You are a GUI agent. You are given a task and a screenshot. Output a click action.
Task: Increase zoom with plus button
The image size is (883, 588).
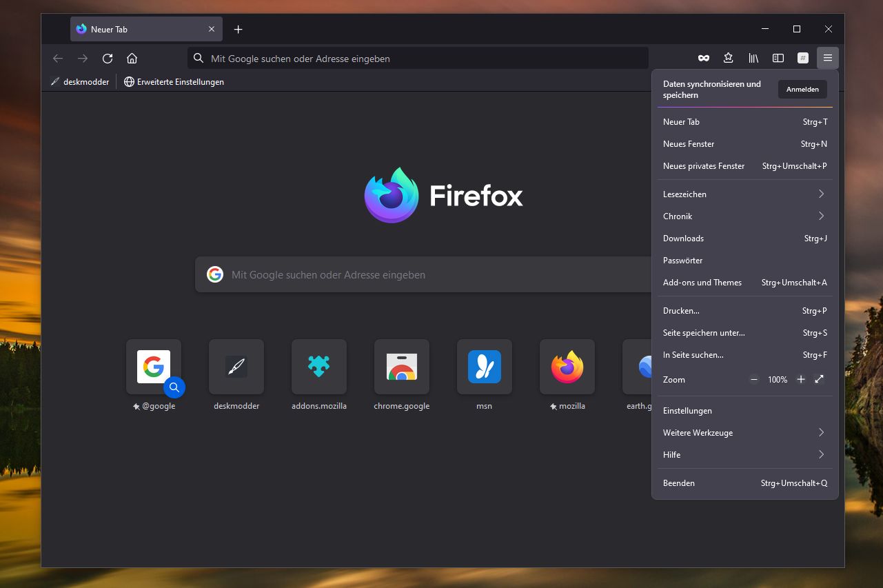click(x=801, y=380)
